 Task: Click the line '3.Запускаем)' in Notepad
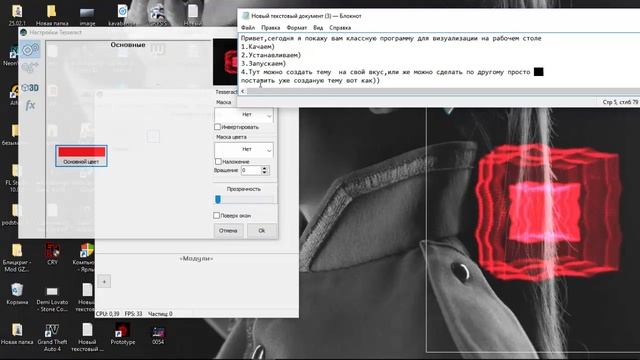point(263,64)
